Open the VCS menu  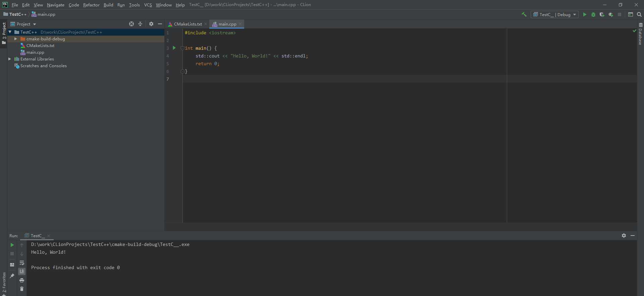[x=148, y=5]
